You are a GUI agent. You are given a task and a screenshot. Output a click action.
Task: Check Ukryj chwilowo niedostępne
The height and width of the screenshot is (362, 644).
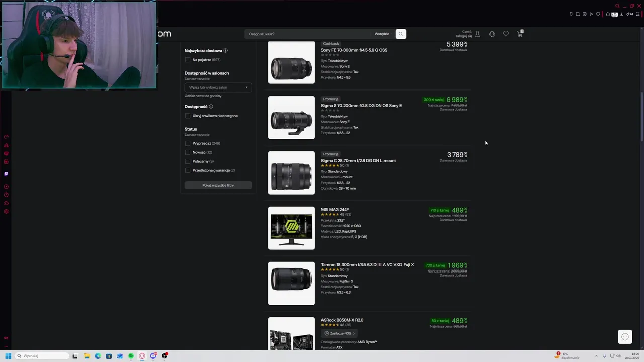(x=188, y=116)
